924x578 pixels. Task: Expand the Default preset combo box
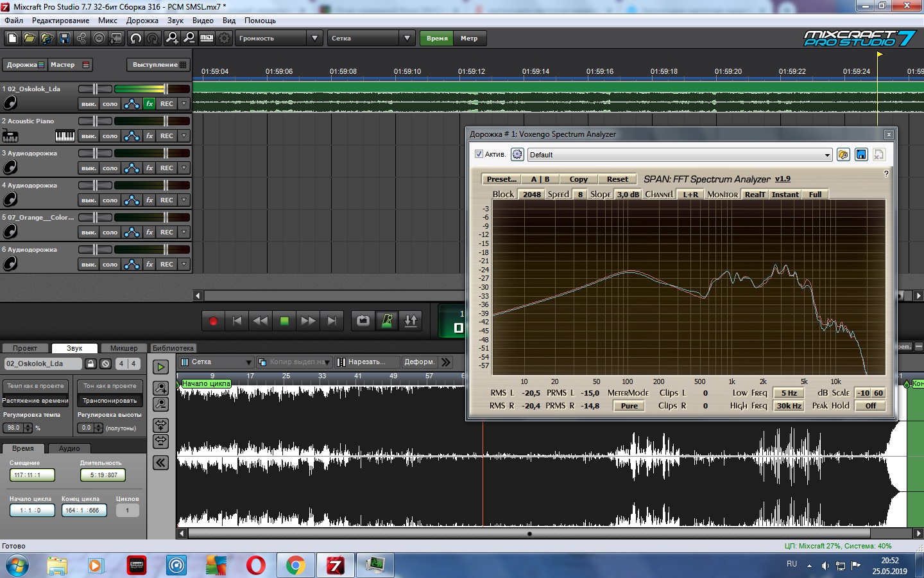[827, 155]
